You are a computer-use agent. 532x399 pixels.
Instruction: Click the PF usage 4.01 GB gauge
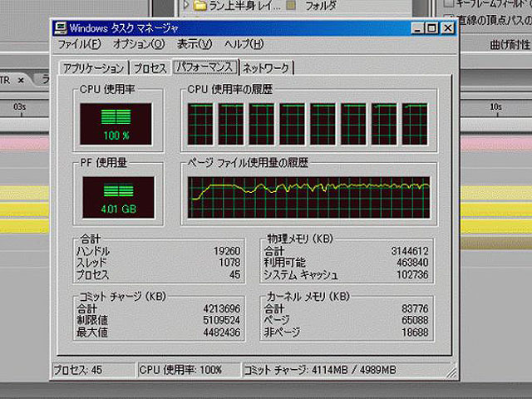(118, 198)
